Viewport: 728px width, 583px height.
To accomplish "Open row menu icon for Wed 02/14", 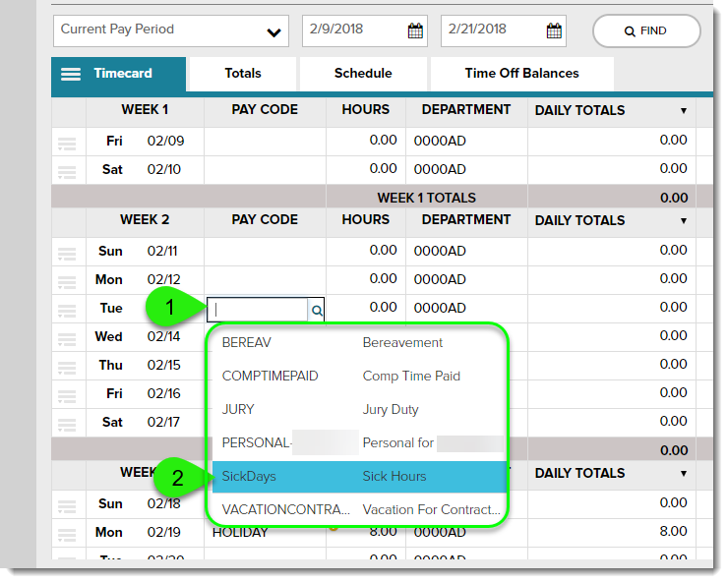I will (x=67, y=339).
